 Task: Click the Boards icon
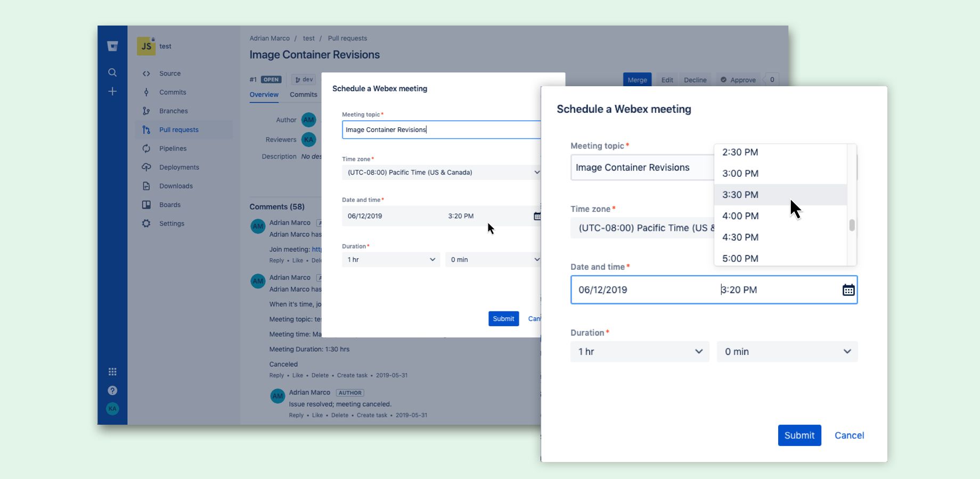pos(146,205)
